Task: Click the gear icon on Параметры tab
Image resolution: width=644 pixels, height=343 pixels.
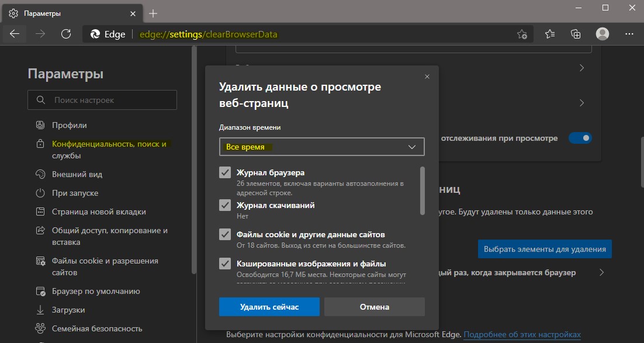Action: (x=13, y=13)
